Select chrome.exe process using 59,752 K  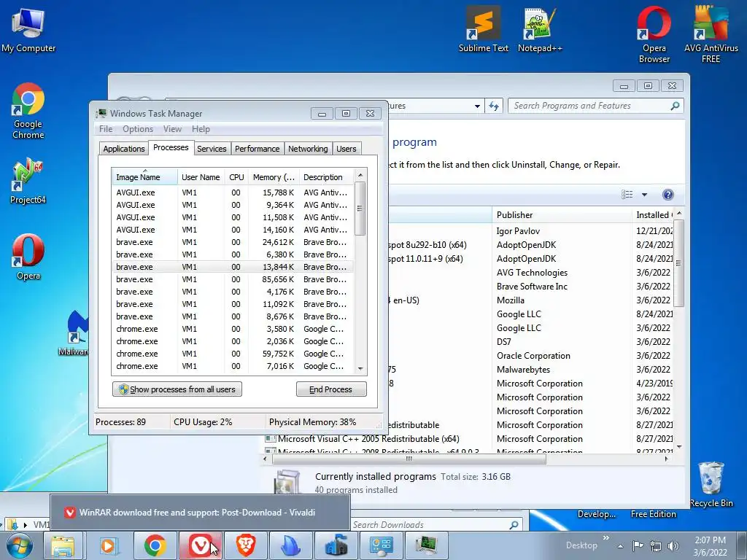pyautogui.click(x=233, y=354)
